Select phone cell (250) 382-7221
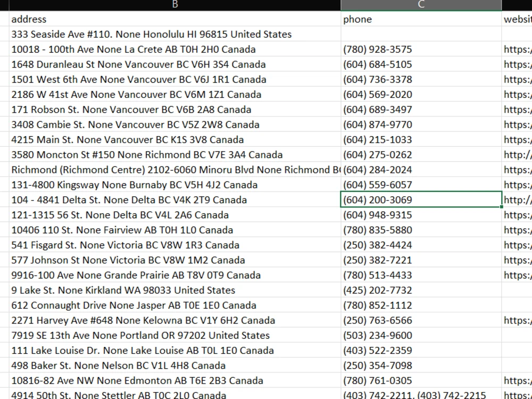 tap(421, 260)
